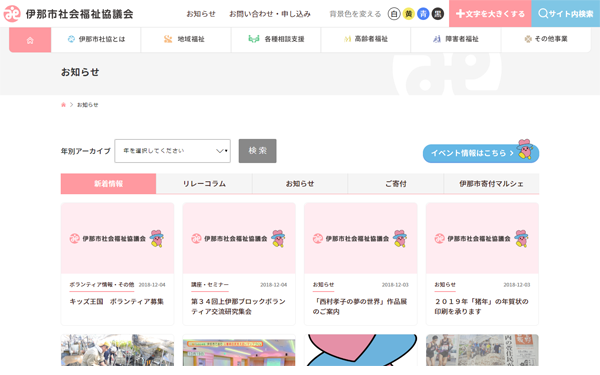Click the 地域福祉 menu icon
This screenshot has height=375, width=600.
coord(168,39)
